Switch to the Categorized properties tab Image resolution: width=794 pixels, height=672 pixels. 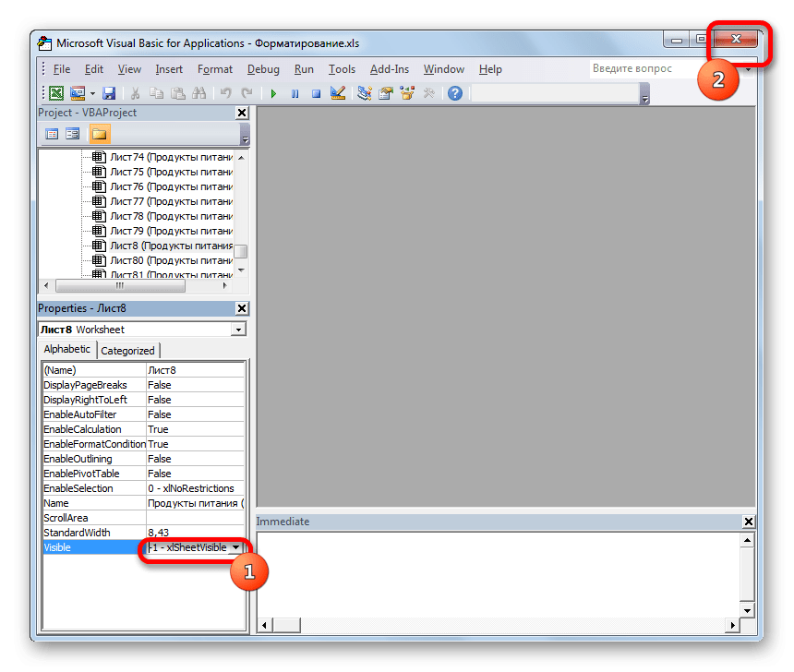click(x=127, y=351)
